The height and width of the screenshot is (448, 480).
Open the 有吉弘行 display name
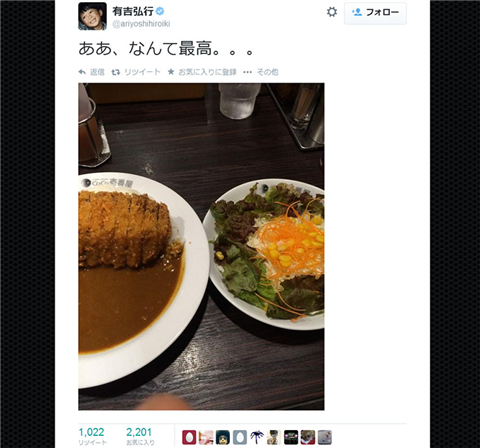pyautogui.click(x=132, y=11)
